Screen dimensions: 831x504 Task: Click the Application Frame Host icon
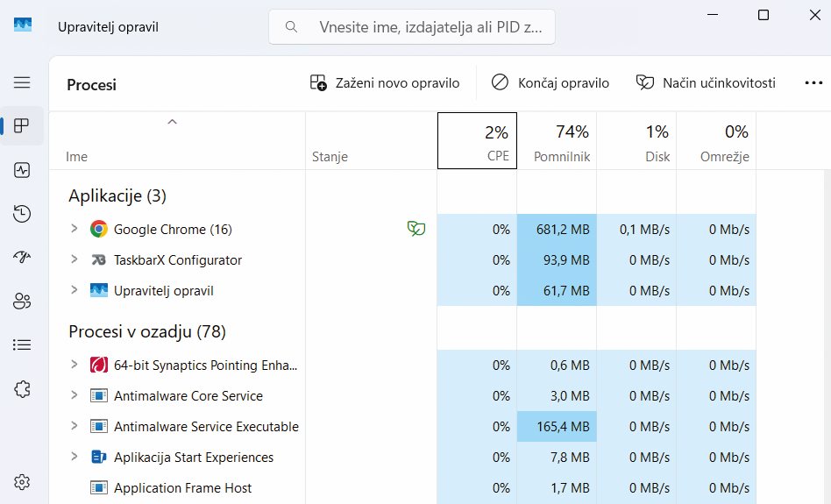(98, 487)
